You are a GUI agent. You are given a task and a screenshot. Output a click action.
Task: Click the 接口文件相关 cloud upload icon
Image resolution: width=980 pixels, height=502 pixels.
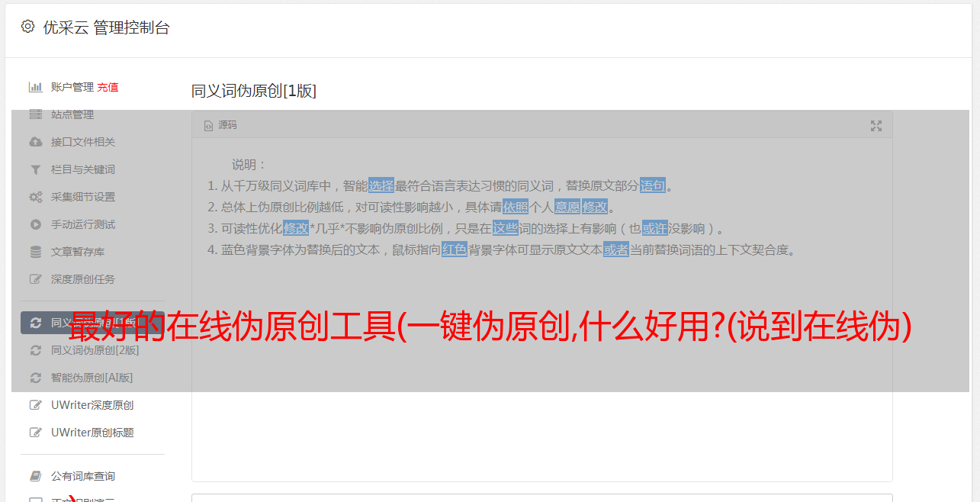(x=35, y=142)
